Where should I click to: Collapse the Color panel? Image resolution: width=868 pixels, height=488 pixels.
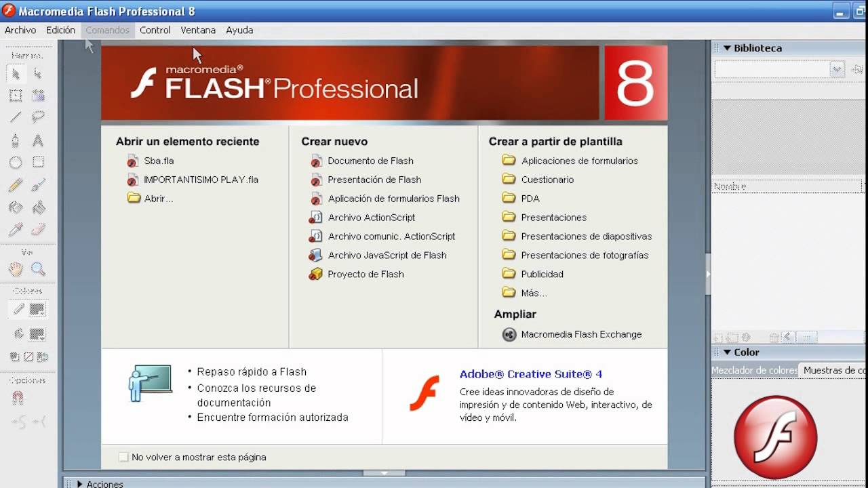coord(727,352)
